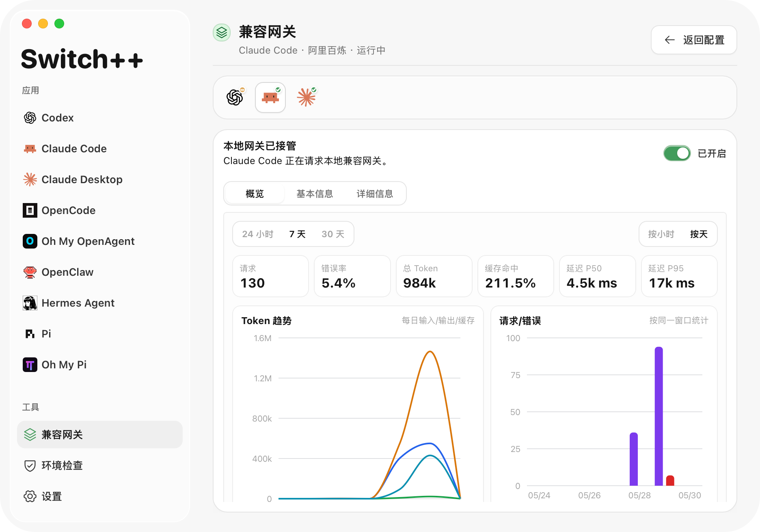Open Oh My Pi entry
This screenshot has width=760, height=532.
pos(99,365)
